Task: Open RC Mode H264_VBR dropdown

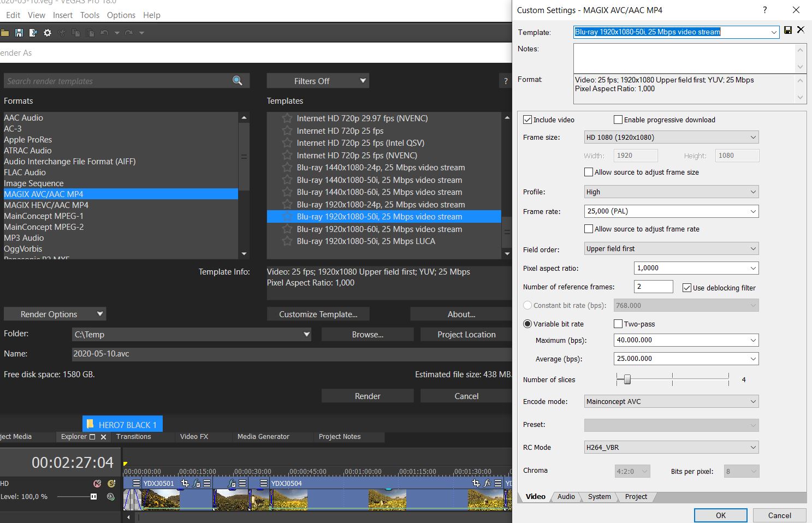Action: point(672,447)
